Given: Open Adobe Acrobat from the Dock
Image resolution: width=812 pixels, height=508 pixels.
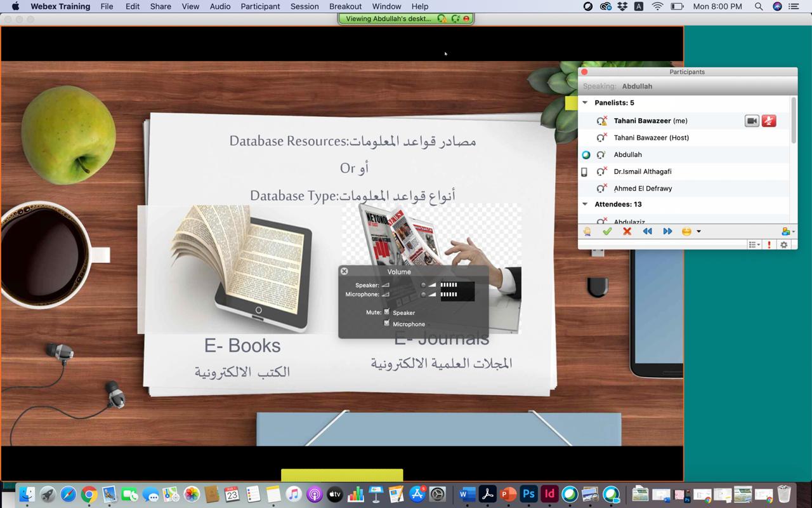Looking at the screenshot, I should pyautogui.click(x=487, y=494).
